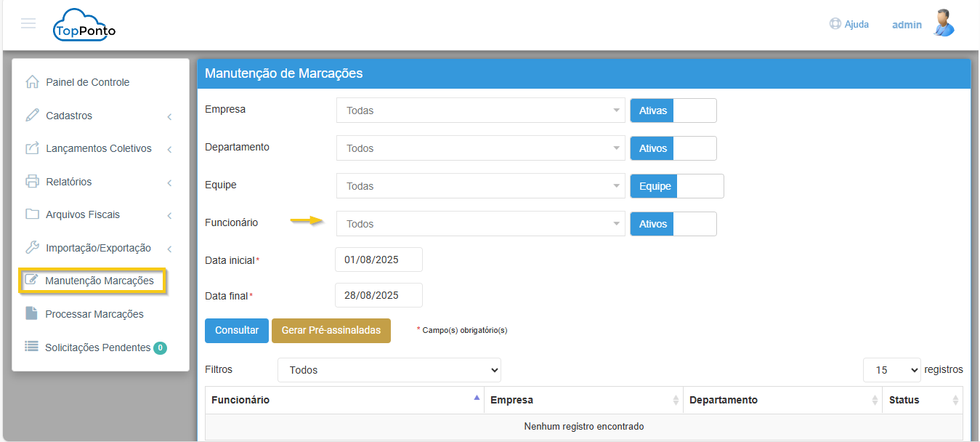
Task: Toggle the Equipe switch
Action: [x=676, y=186]
